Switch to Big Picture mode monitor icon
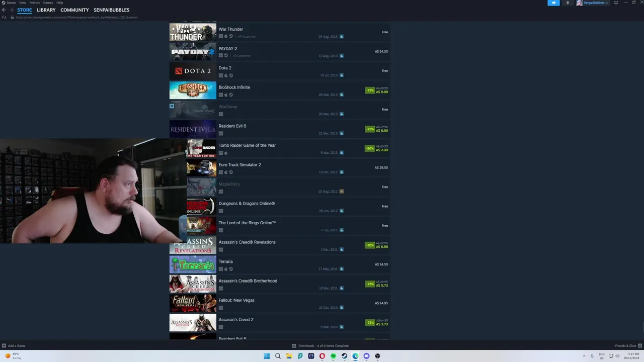 pyautogui.click(x=616, y=3)
